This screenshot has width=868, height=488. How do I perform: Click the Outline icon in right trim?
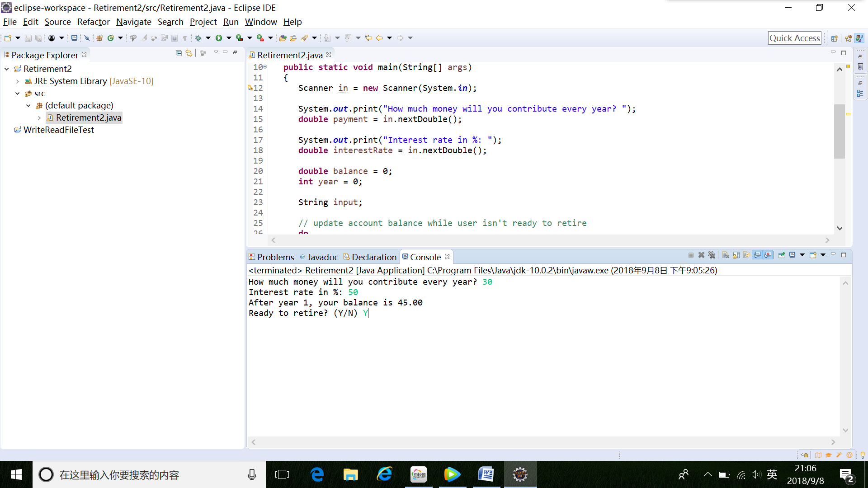860,94
